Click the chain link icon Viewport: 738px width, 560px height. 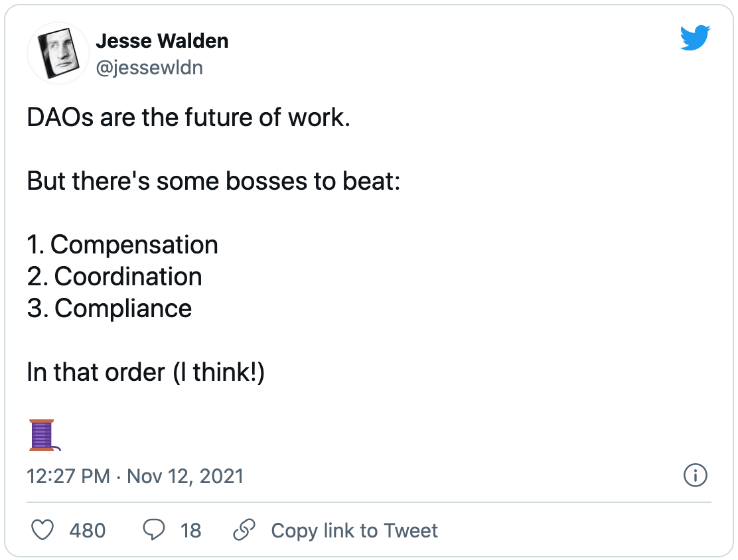[244, 530]
